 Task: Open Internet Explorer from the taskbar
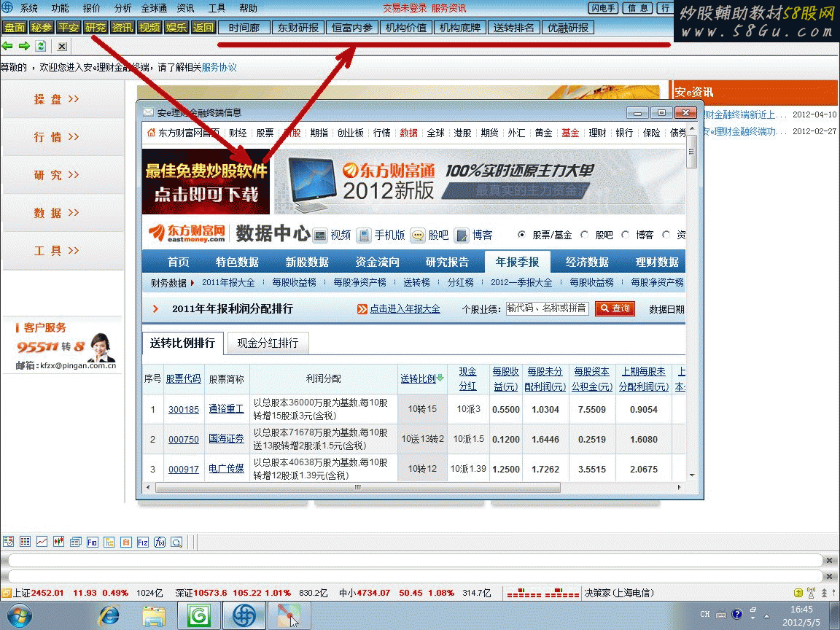pyautogui.click(x=109, y=615)
